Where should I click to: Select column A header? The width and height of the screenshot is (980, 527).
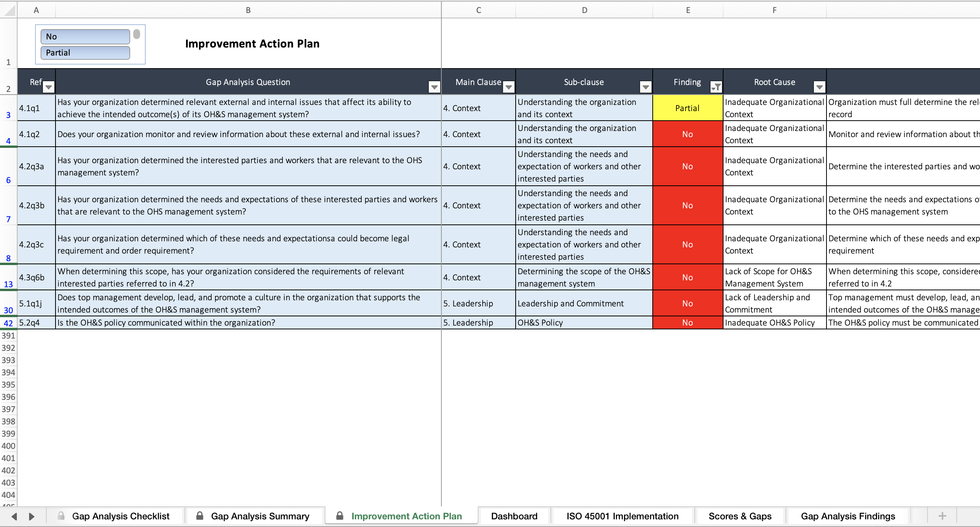click(x=36, y=10)
